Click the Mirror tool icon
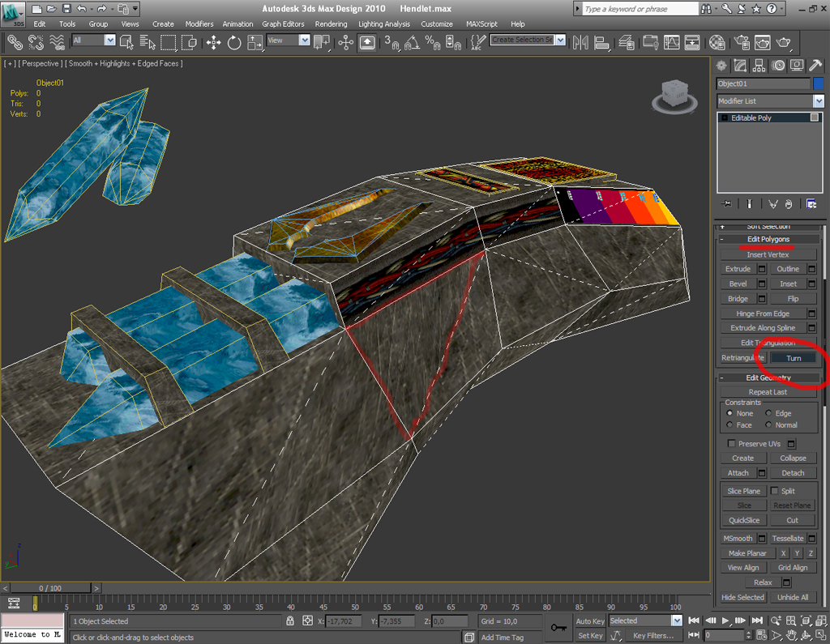 (580, 42)
